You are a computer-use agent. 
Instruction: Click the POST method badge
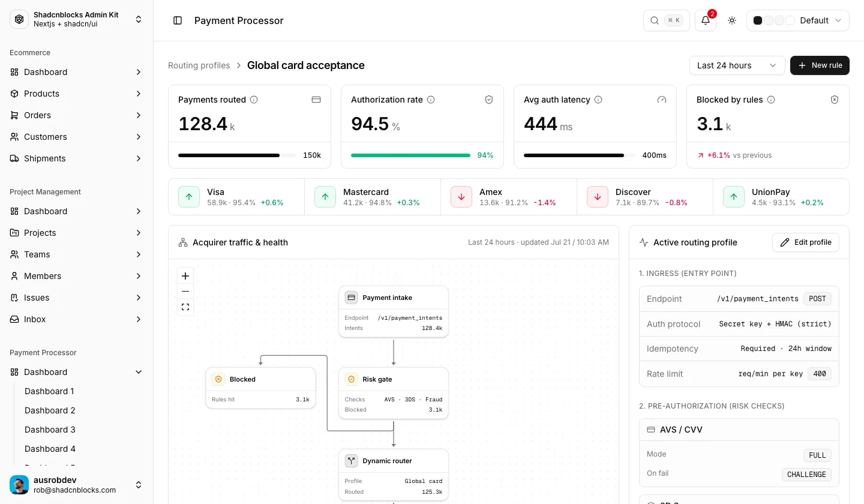(x=817, y=299)
